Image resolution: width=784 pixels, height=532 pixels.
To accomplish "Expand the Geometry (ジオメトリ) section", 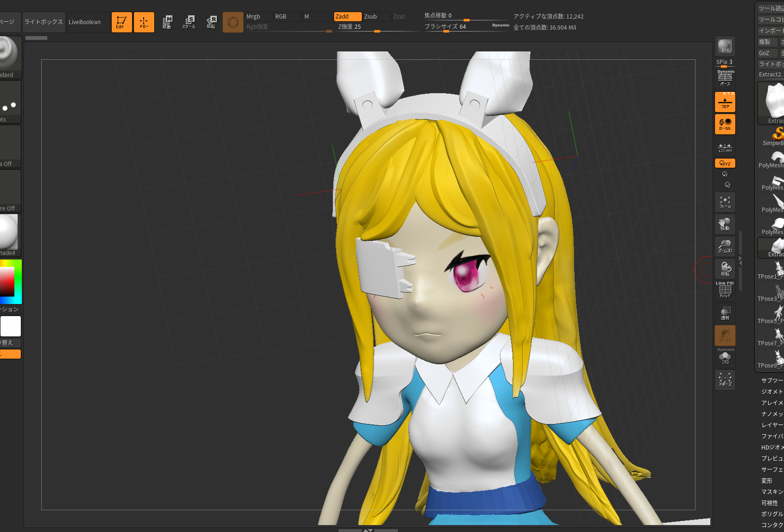I will coord(772,391).
